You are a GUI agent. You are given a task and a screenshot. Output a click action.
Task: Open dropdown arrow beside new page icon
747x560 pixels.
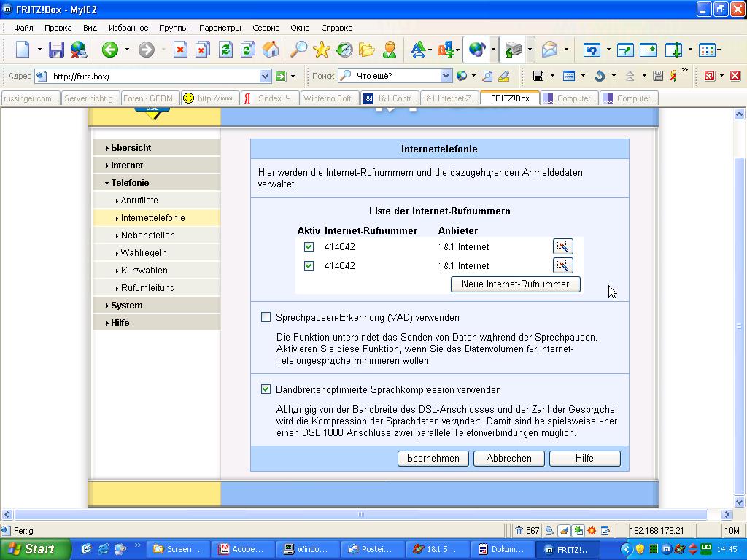(39, 50)
